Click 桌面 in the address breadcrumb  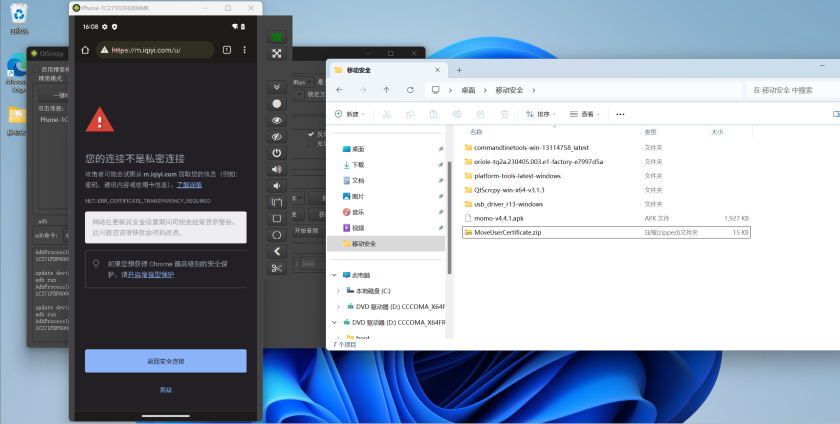(x=469, y=90)
